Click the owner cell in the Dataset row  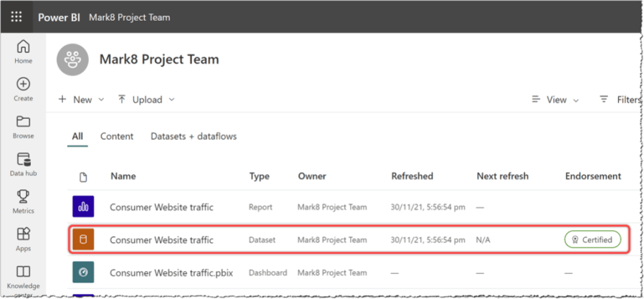tap(332, 240)
